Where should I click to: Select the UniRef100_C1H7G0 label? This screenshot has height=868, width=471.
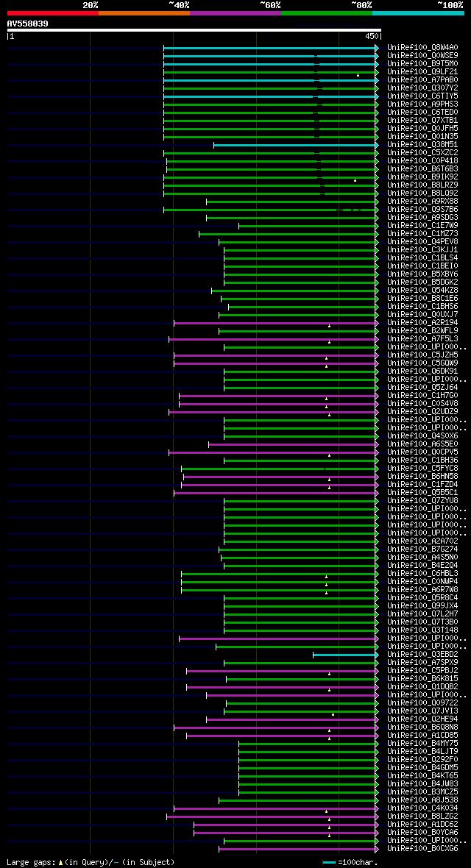pos(422,396)
